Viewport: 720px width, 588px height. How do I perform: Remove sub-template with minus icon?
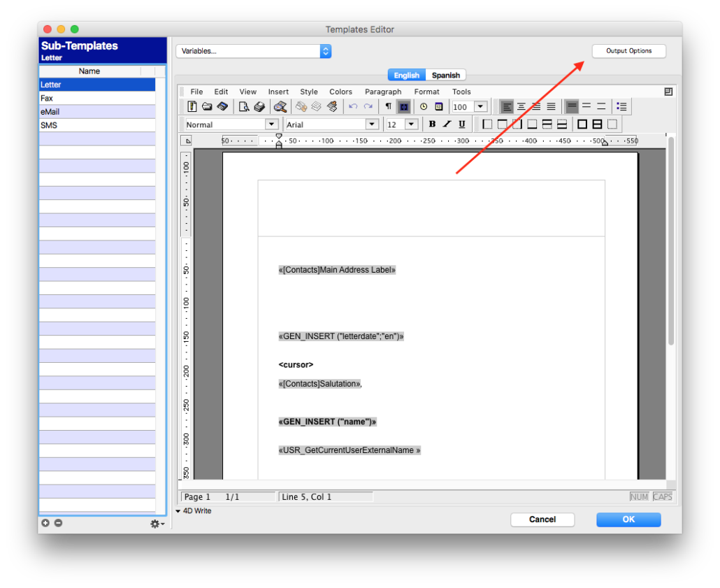[x=58, y=523]
